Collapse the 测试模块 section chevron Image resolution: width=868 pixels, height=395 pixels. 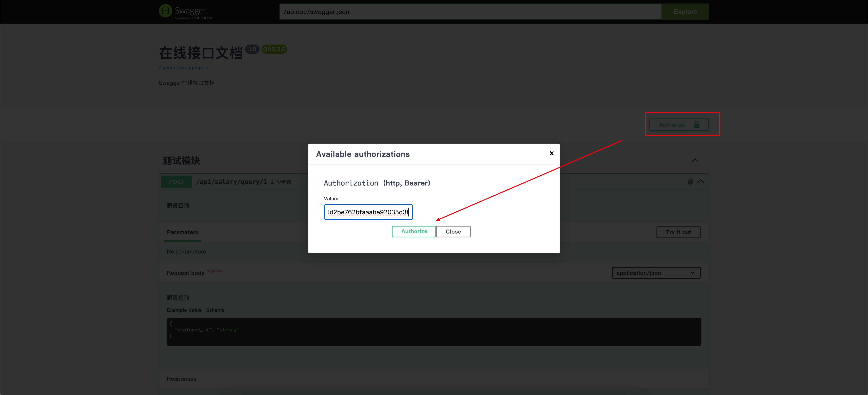click(695, 160)
